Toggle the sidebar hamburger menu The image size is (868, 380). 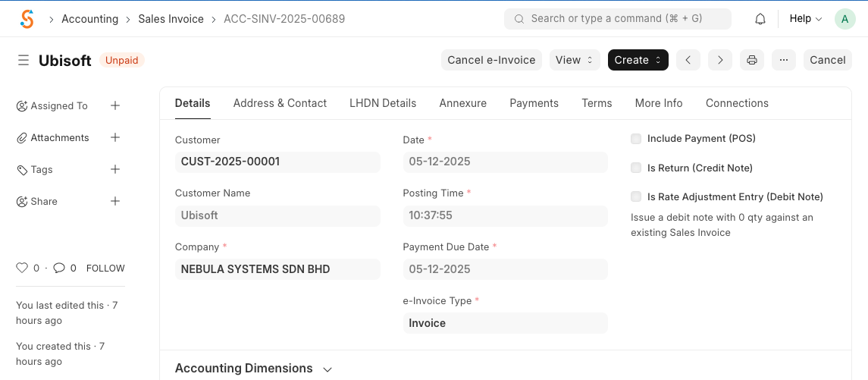(x=24, y=60)
